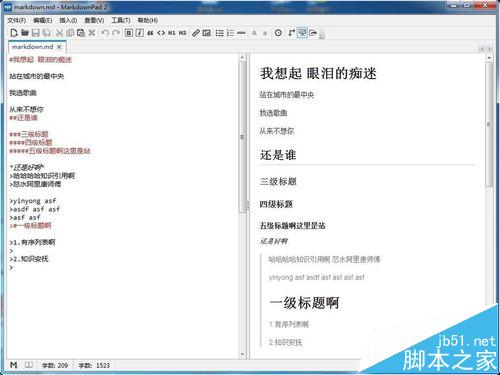The height and width of the screenshot is (375, 500).
Task: Open the 查看(V) menu
Action: pos(94,20)
